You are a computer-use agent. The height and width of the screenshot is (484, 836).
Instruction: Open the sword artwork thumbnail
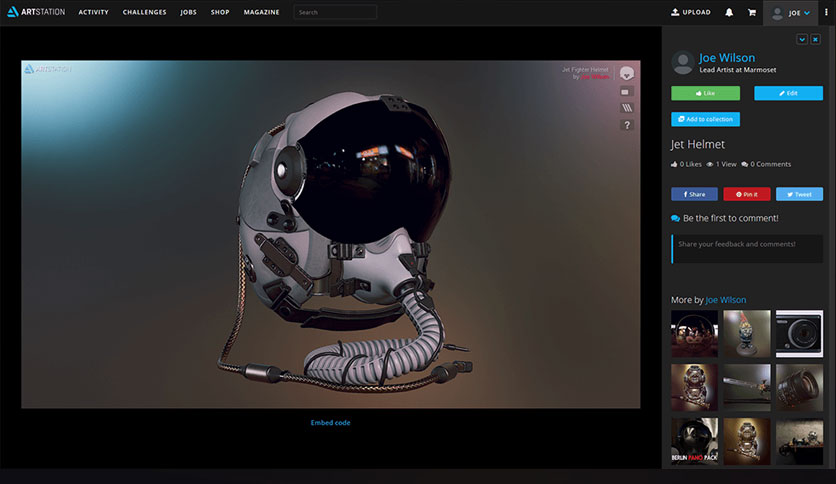[747, 388]
